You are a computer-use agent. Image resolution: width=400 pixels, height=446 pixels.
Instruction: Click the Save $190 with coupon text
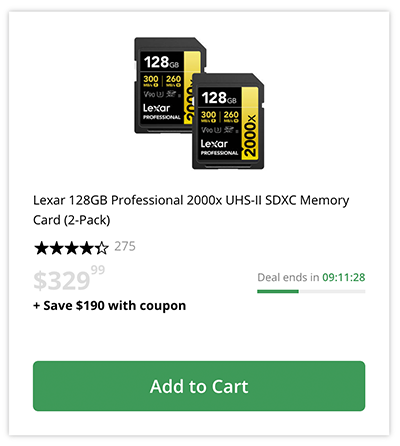click(x=110, y=306)
